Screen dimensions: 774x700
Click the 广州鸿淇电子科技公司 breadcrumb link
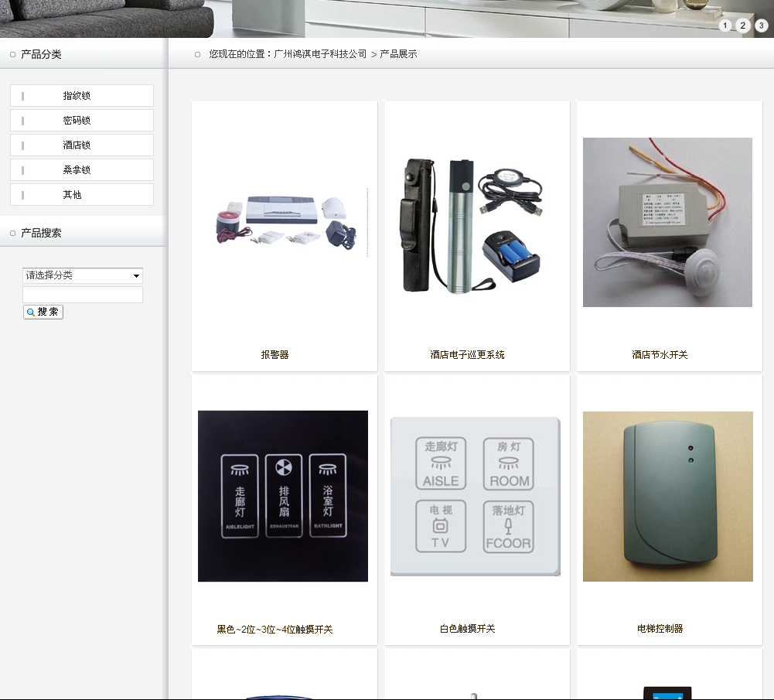[x=320, y=54]
